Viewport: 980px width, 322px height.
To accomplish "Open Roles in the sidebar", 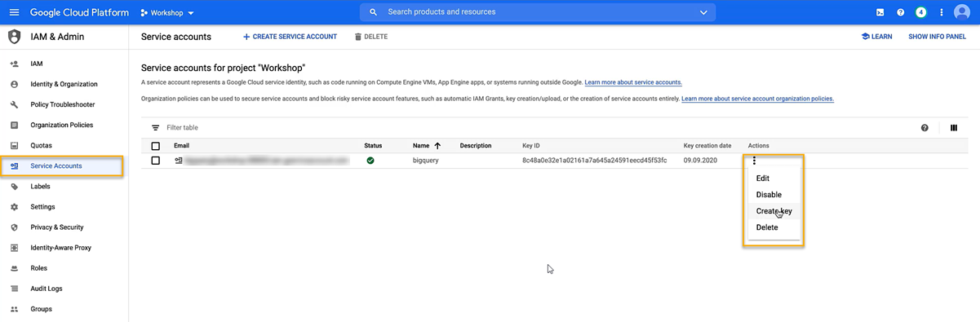I will [38, 268].
